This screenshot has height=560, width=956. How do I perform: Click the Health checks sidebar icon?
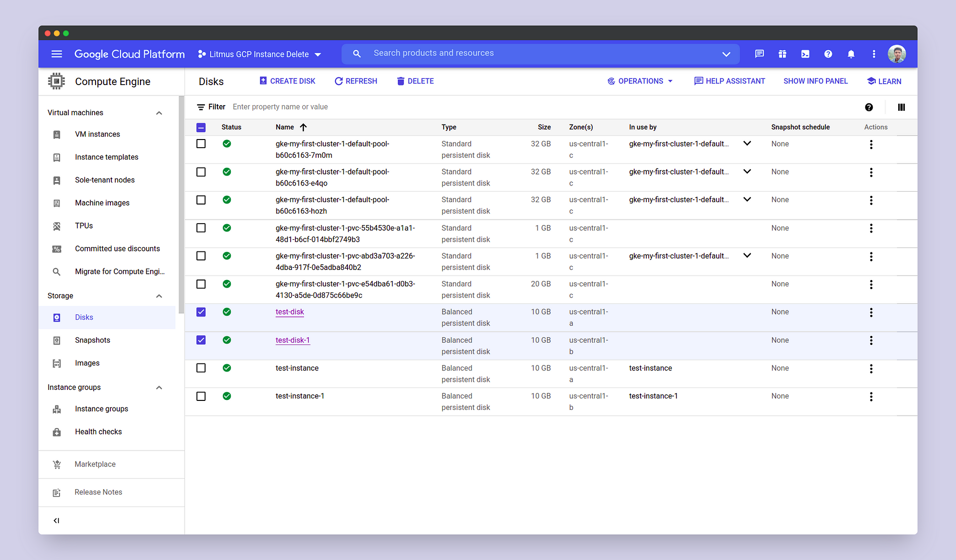[57, 432]
